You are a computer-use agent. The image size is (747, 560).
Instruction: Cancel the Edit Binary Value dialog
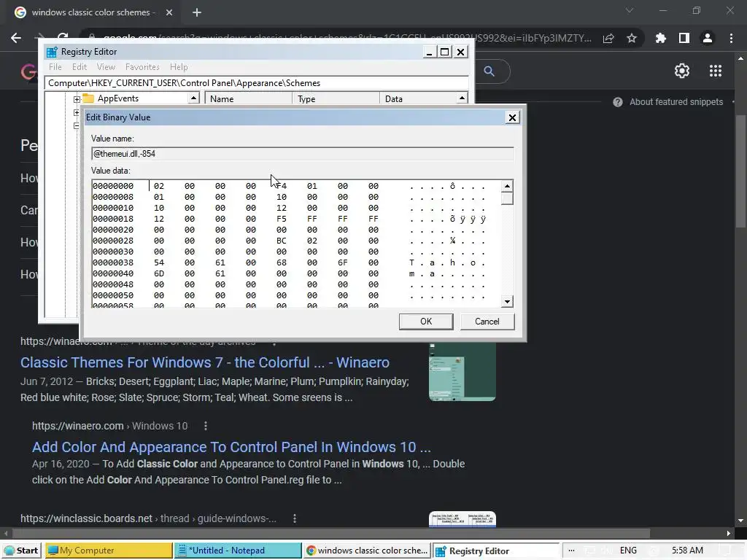487,322
